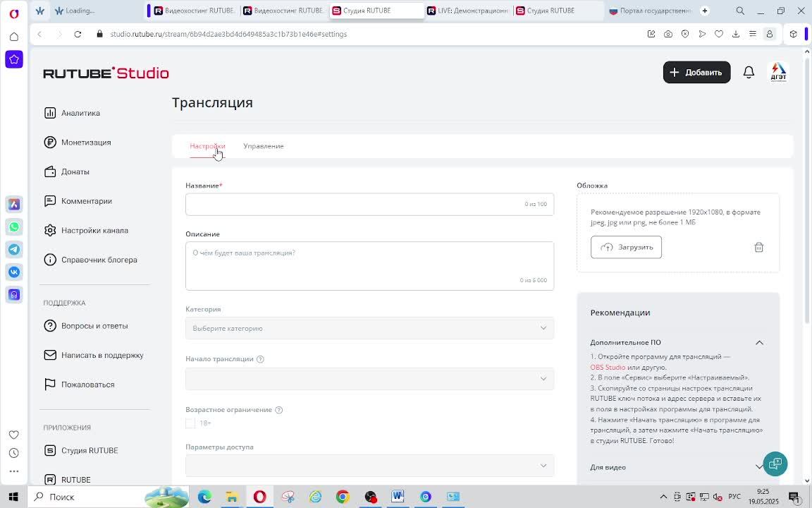Collapse Дополнительное ПО section

759,343
